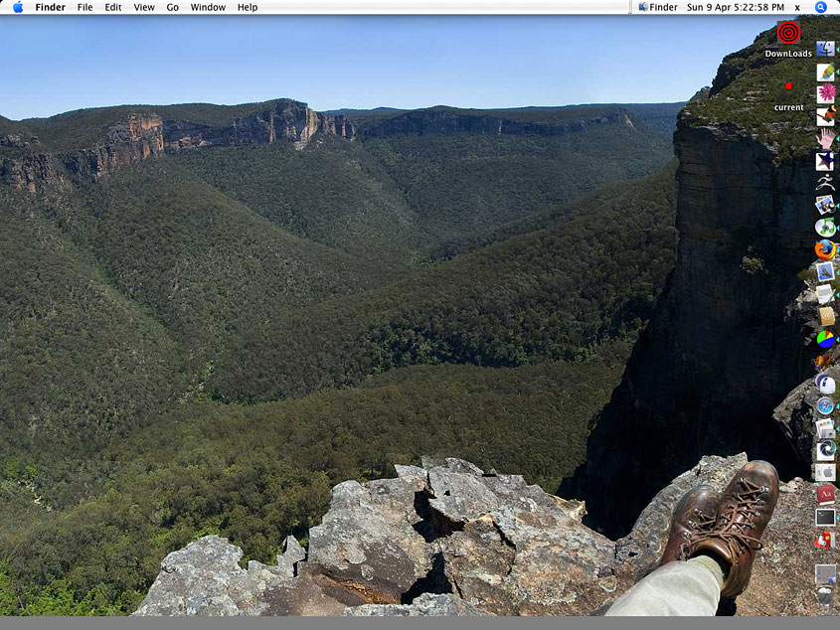This screenshot has height=630, width=840.
Task: Open the blue swirl aperture app in dock
Action: pyautogui.click(x=825, y=450)
